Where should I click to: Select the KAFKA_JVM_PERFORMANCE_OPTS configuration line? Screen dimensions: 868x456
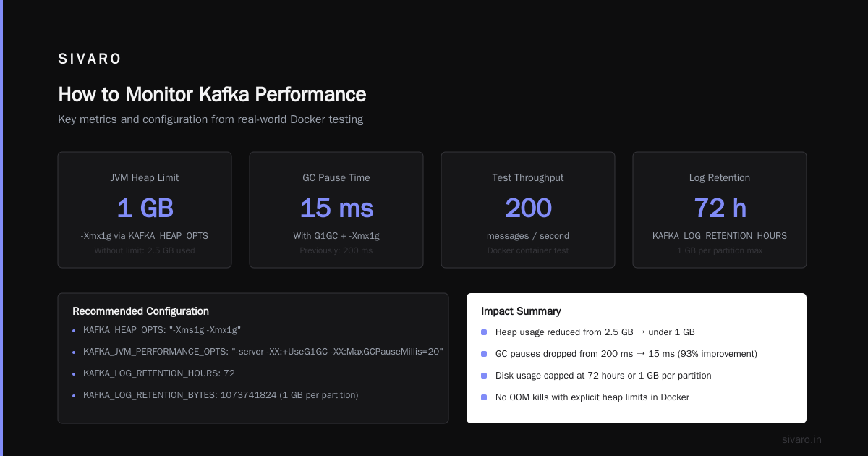(x=263, y=352)
